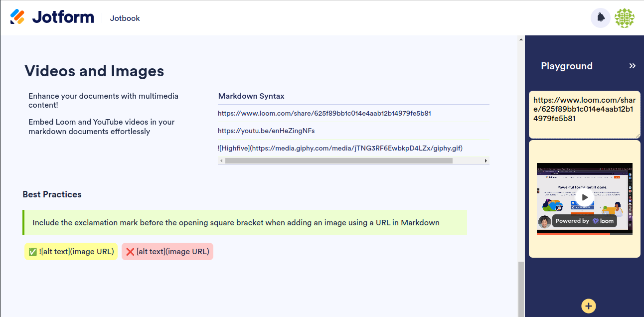Click the incorrect [alt text] example chip
The height and width of the screenshot is (317, 644).
(x=167, y=252)
